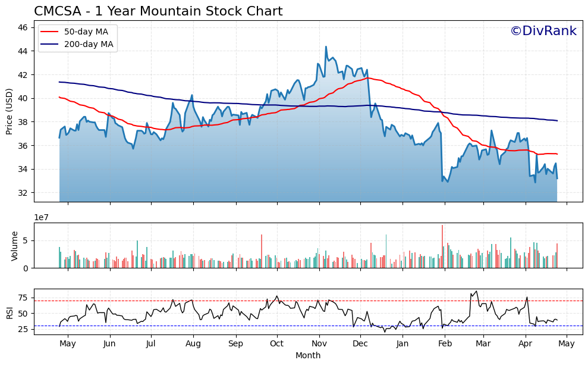Click the 38 price tick label
This screenshot has width=588, height=366.
pyautogui.click(x=23, y=122)
